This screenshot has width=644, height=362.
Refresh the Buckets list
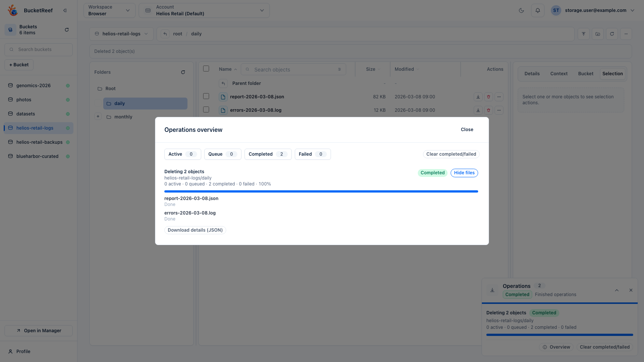[x=67, y=30]
